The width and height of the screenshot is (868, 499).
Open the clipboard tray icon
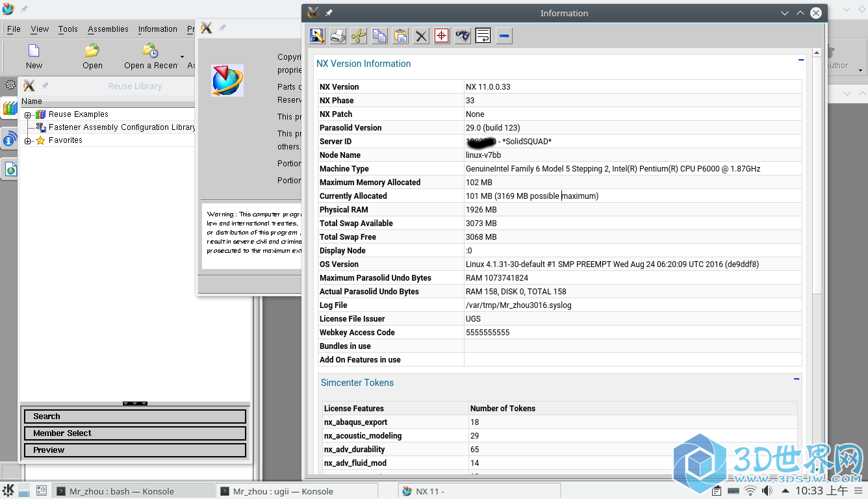point(717,491)
